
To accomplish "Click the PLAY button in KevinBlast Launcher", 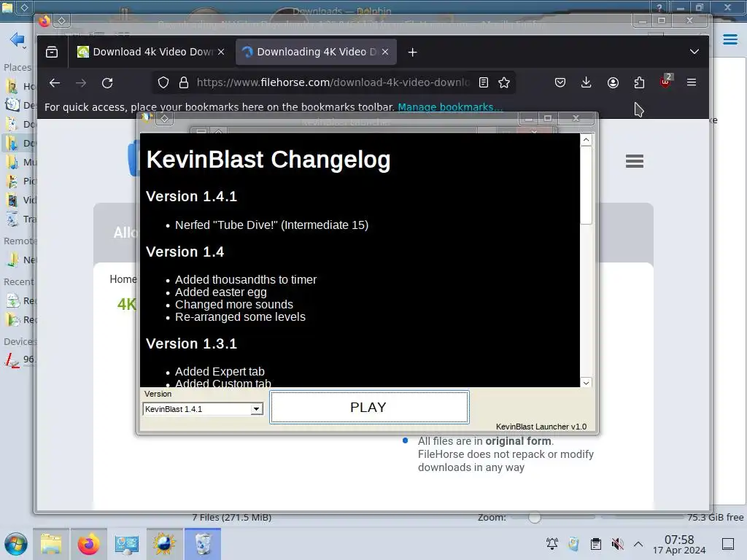I will 369,407.
